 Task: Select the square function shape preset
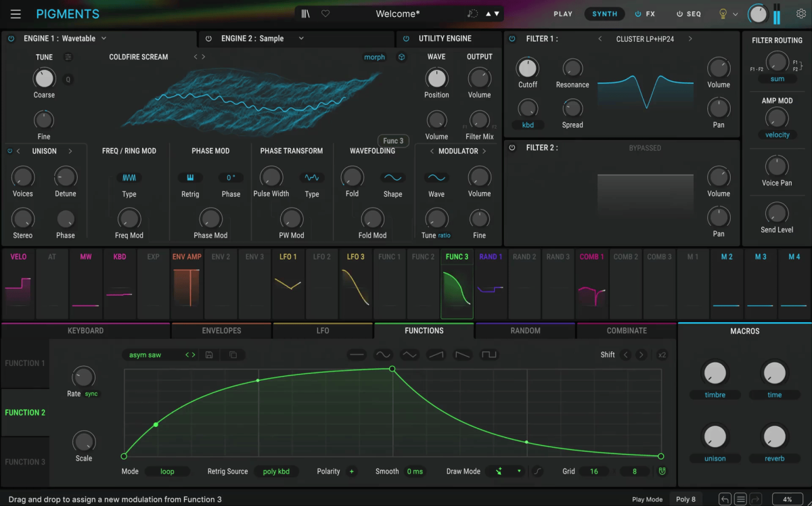(x=489, y=354)
